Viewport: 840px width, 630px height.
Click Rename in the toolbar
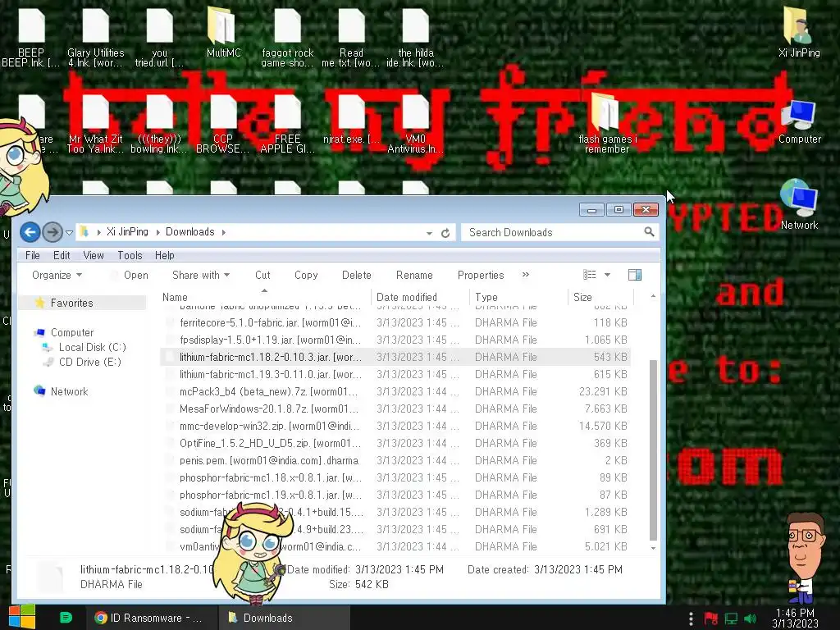click(414, 275)
